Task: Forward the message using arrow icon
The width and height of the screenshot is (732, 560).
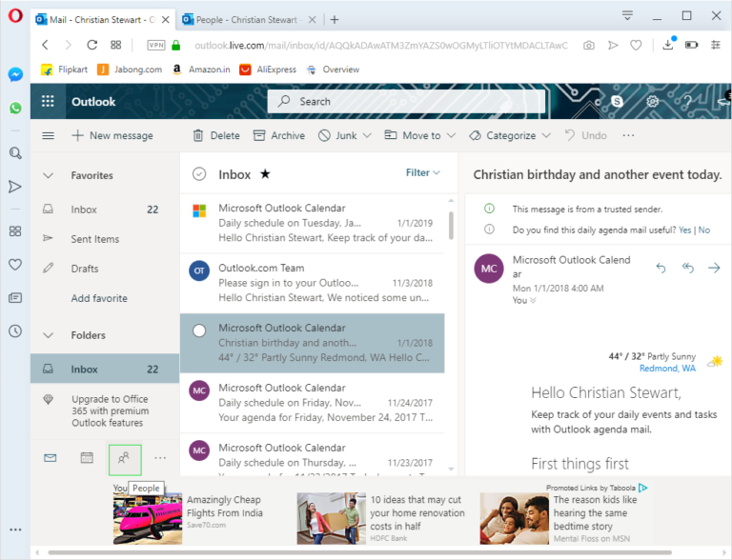Action: click(714, 269)
